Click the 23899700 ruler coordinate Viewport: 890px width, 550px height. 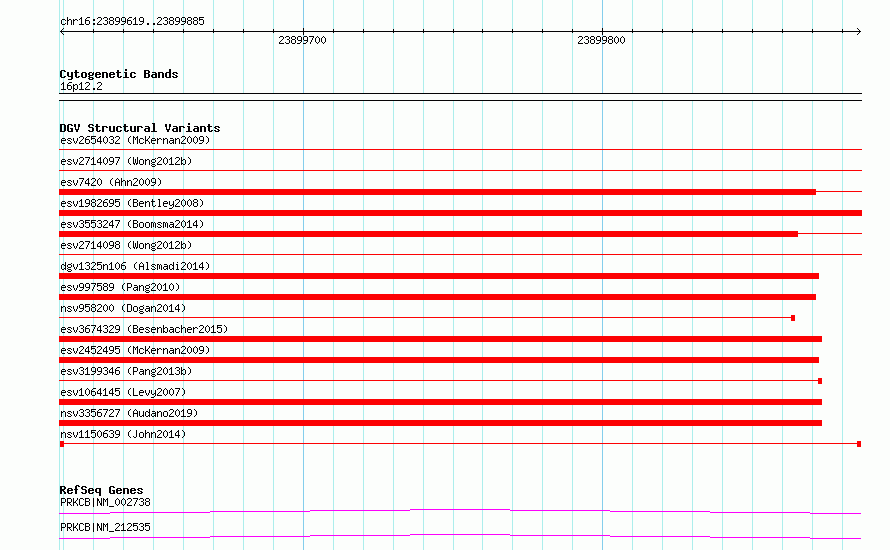[x=302, y=40]
